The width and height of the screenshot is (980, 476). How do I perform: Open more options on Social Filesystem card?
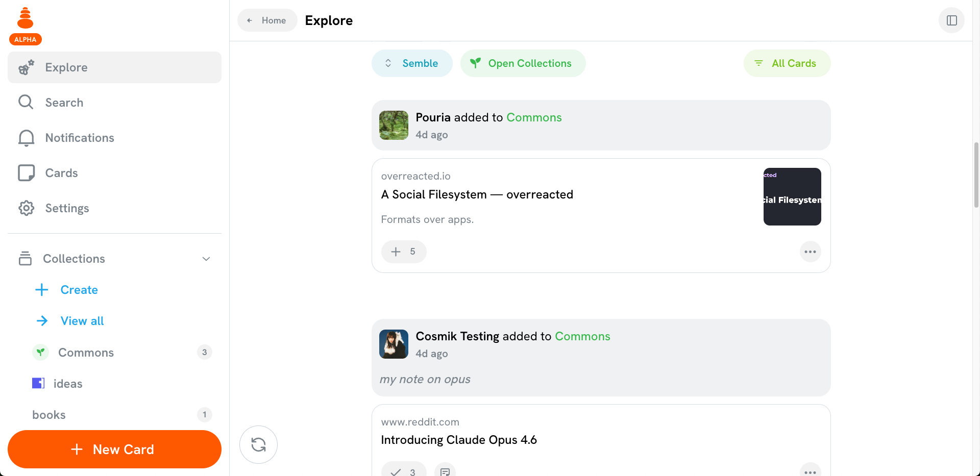810,252
